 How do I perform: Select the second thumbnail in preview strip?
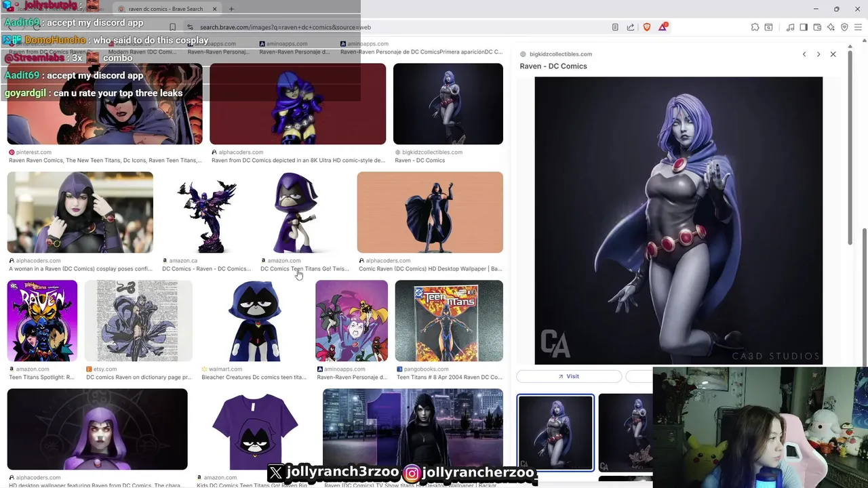point(625,432)
